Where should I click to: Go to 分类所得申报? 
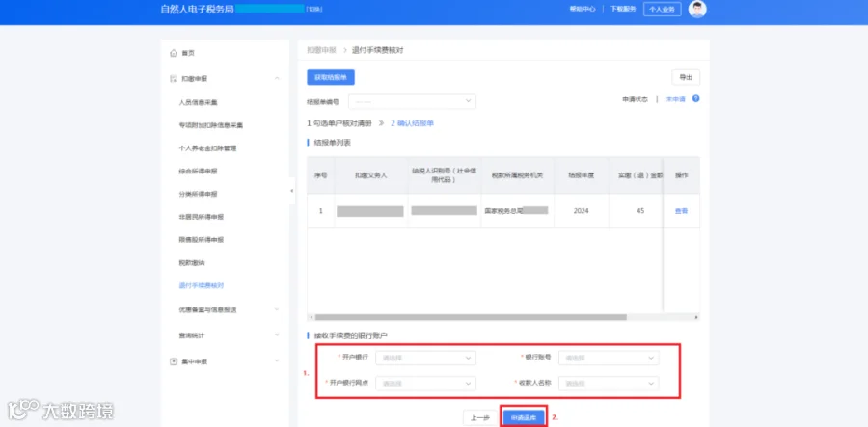(x=198, y=194)
